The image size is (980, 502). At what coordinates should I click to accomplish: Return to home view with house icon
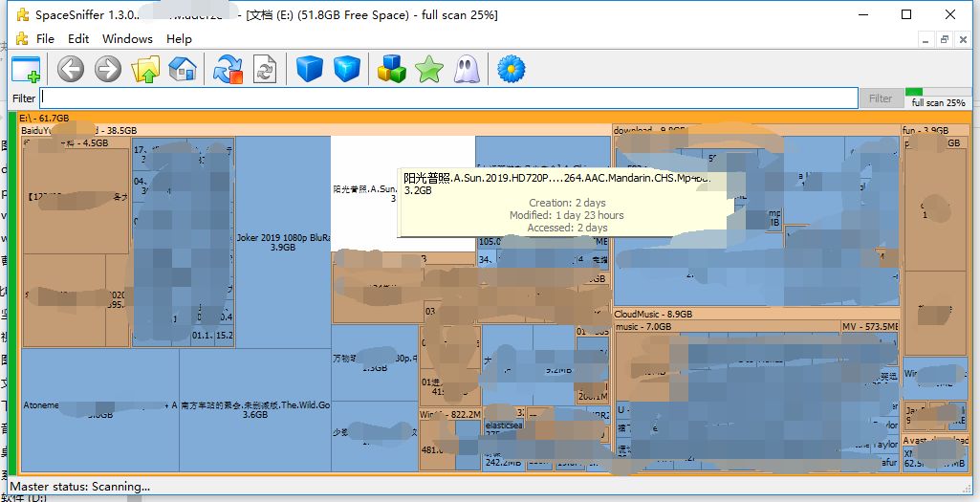click(x=183, y=69)
